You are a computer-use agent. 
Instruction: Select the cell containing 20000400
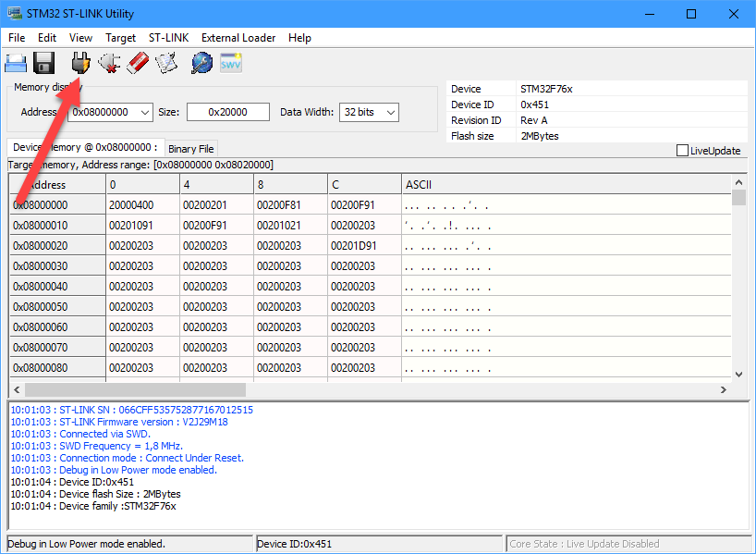coord(142,205)
